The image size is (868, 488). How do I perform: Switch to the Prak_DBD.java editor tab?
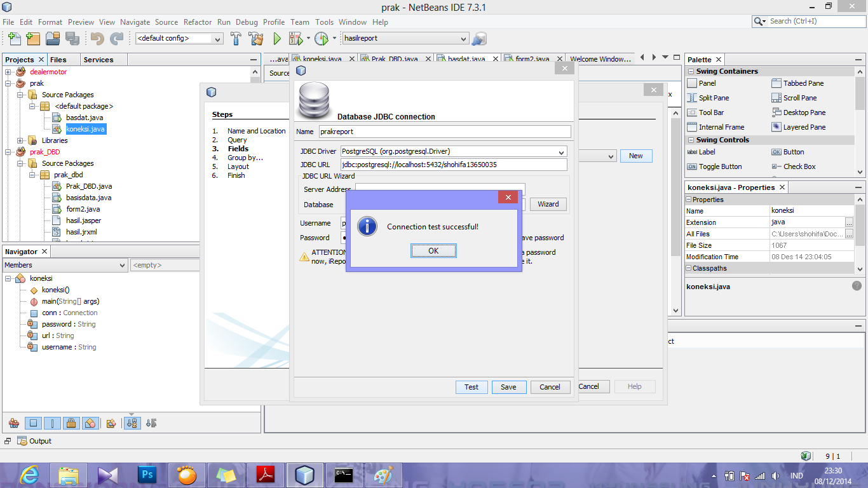395,59
